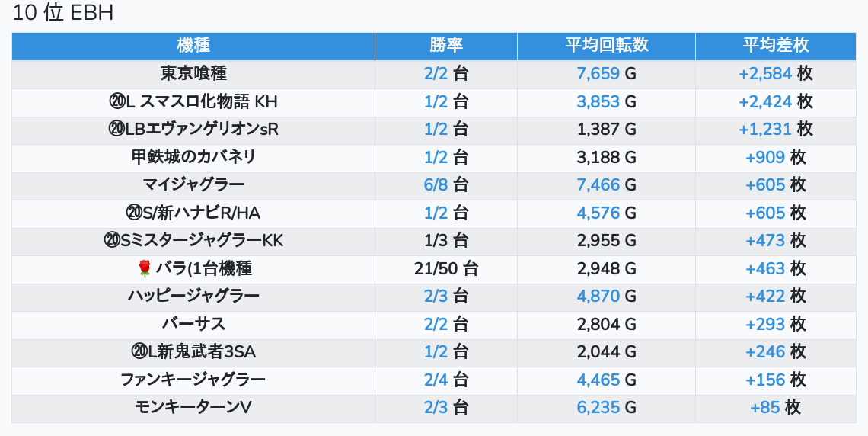
Task: Click the 甲鉄城のカバネリ machine name
Action: (x=193, y=157)
